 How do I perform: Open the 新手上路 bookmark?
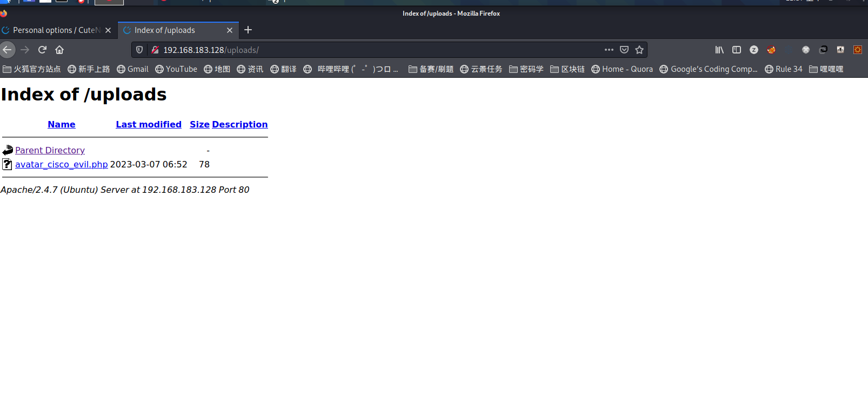click(x=89, y=69)
